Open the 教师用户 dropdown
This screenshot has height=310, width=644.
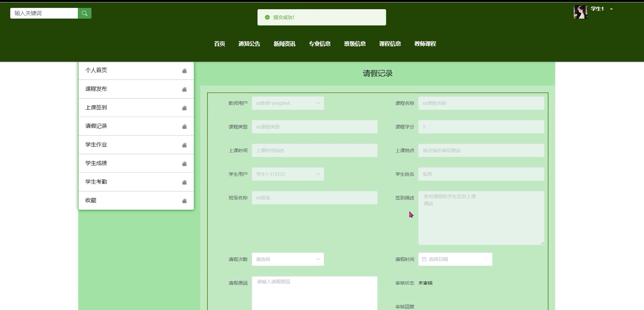point(288,103)
